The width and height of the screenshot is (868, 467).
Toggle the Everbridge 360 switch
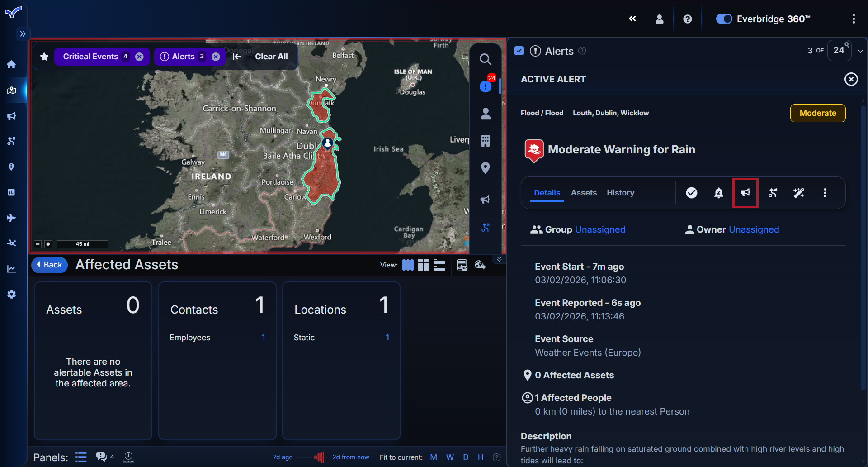coord(724,19)
